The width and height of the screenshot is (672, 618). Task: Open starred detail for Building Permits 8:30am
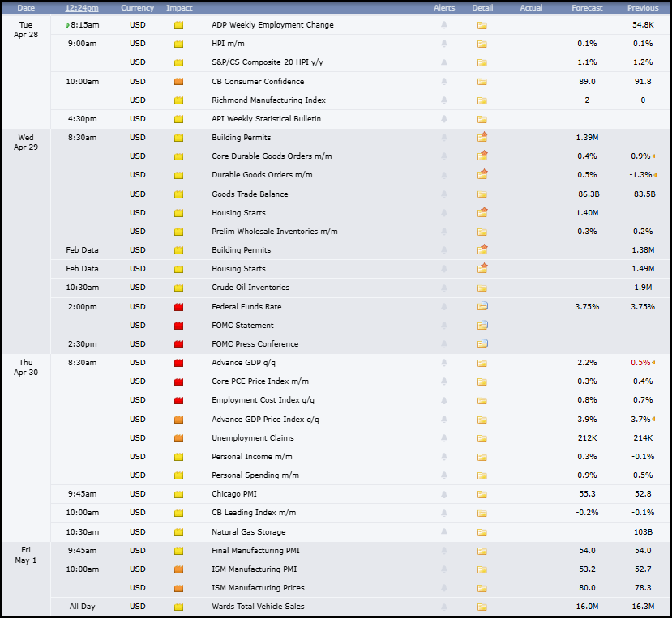point(482,137)
